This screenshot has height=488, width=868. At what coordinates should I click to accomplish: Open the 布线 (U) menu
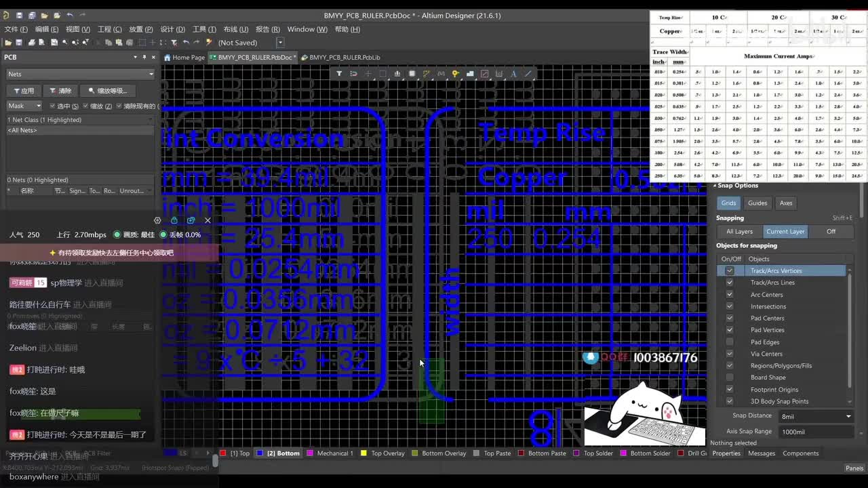point(235,29)
